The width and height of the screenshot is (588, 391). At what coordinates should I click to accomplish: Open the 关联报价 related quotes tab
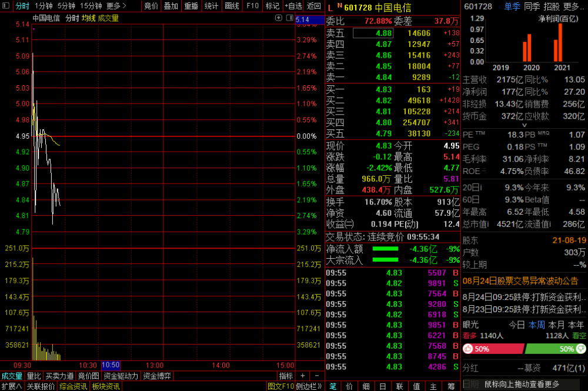pos(41,386)
